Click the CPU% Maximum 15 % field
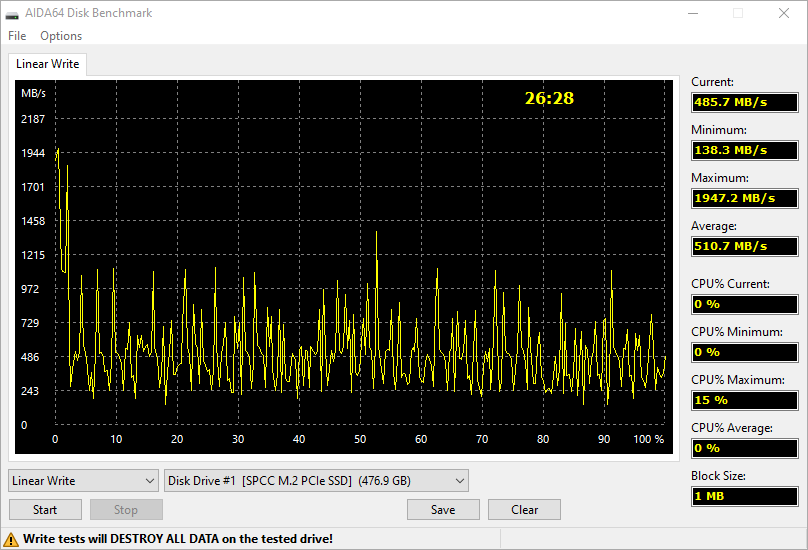This screenshot has width=808, height=550. pyautogui.click(x=745, y=400)
